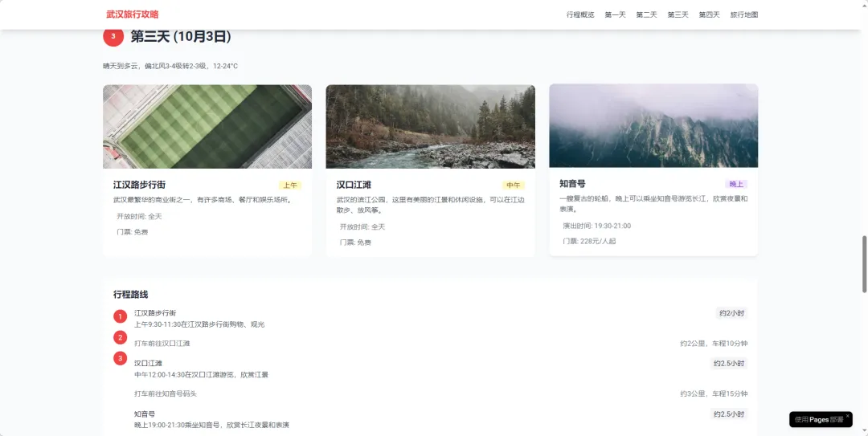Click route entry 江汉路步行街

point(155,312)
